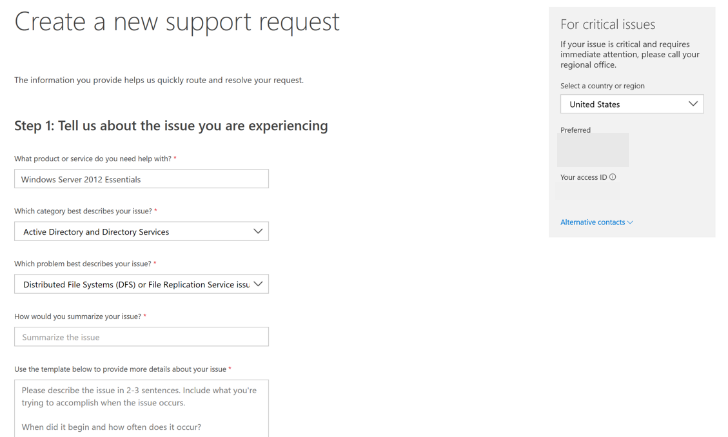Open the Active Directory and Directory Services dropdown
The image size is (728, 437).
(x=141, y=231)
